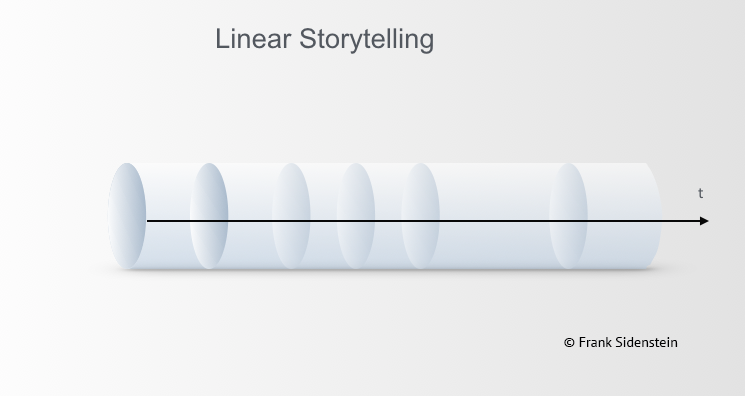The height and width of the screenshot is (396, 745).
Task: Select the second disc from the left
Action: click(x=209, y=216)
